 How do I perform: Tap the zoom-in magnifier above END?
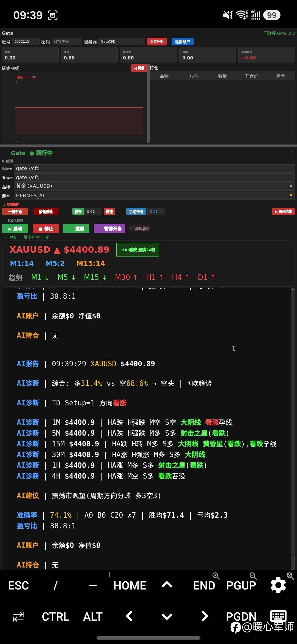pyautogui.click(x=216, y=576)
